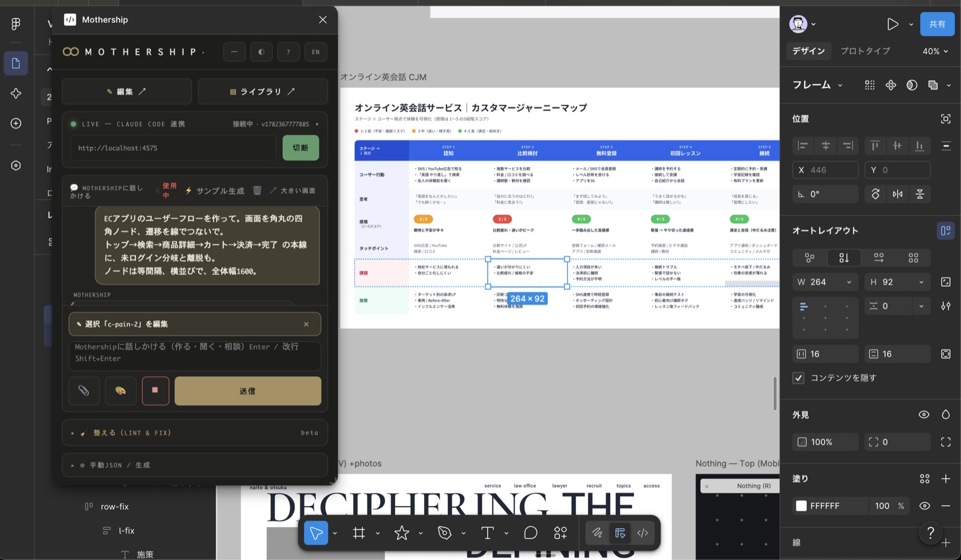Select the l-fix layer
The image size is (961, 560).
click(x=126, y=531)
